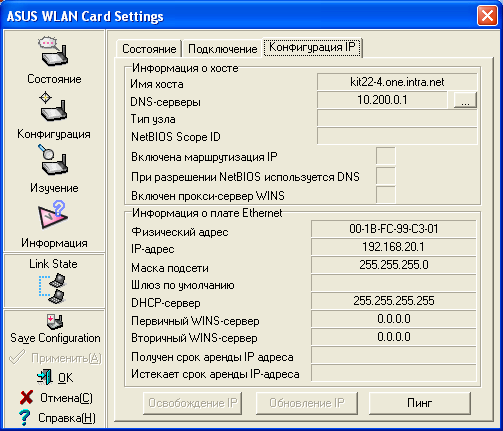This screenshot has width=503, height=431.
Task: Click the Имя хоста field kit22-4.one.intra.net
Action: (397, 82)
